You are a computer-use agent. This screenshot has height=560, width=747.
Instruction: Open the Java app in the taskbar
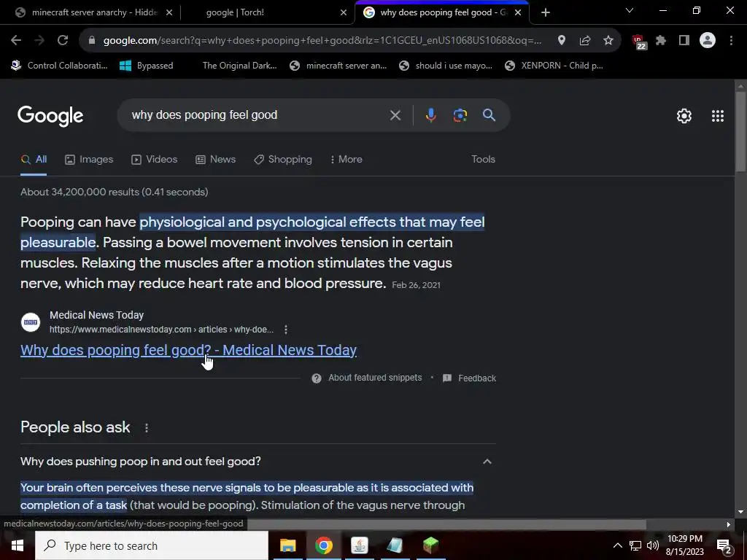(359, 545)
